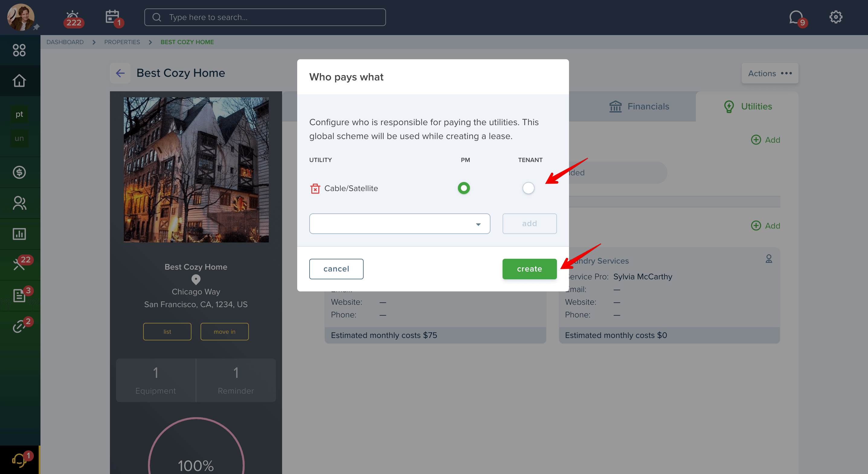Click the cancel button
The image size is (868, 474).
(336, 269)
